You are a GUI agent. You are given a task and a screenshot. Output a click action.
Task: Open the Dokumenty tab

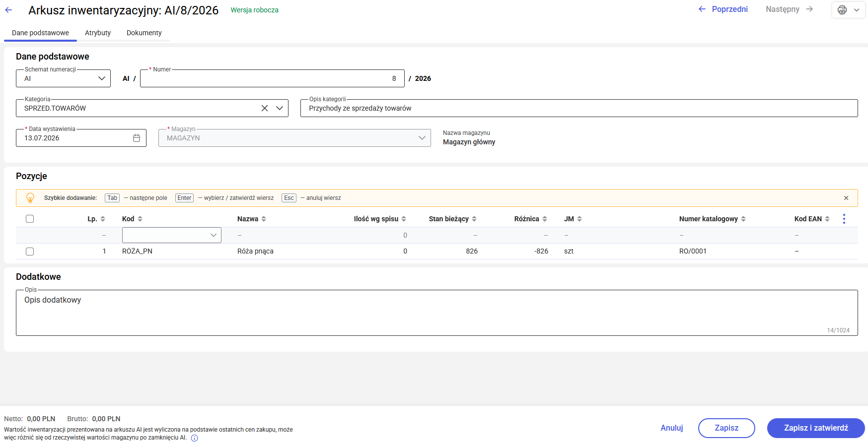[x=144, y=33]
